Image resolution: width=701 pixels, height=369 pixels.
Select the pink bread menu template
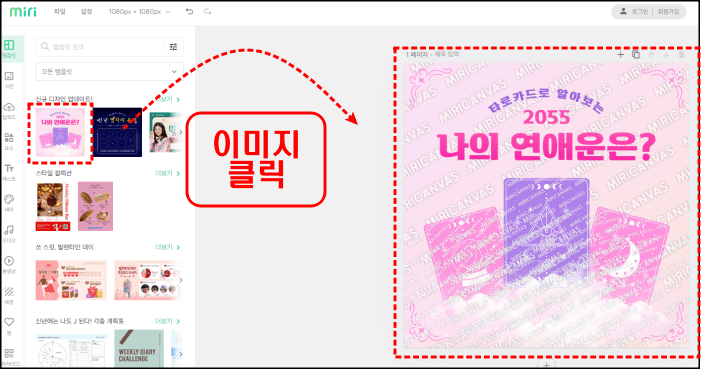pyautogui.click(x=95, y=206)
